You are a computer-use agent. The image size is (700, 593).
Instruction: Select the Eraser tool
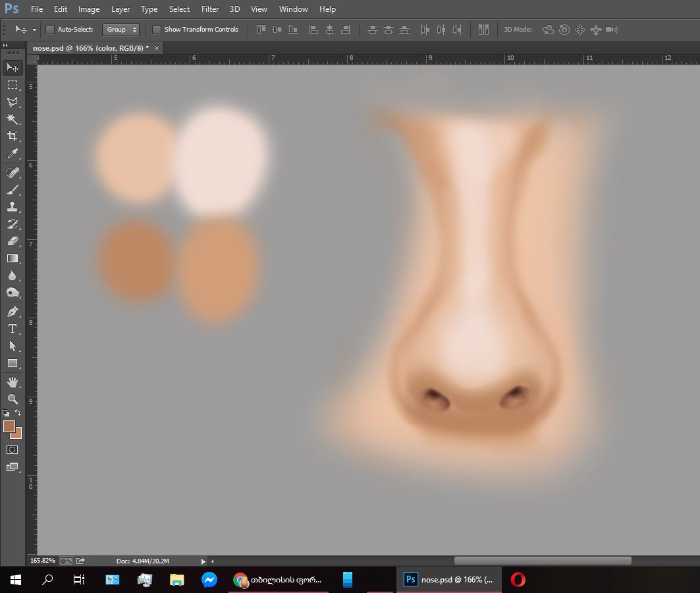13,241
